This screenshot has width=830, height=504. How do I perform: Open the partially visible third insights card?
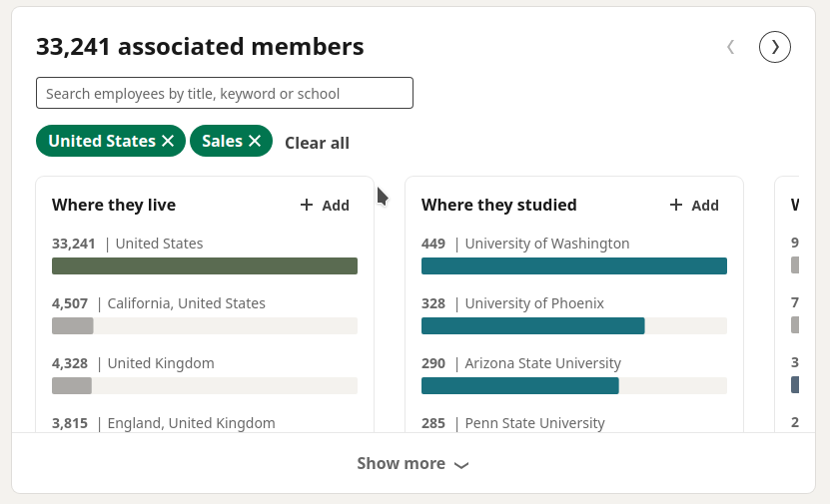pyautogui.click(x=787, y=304)
